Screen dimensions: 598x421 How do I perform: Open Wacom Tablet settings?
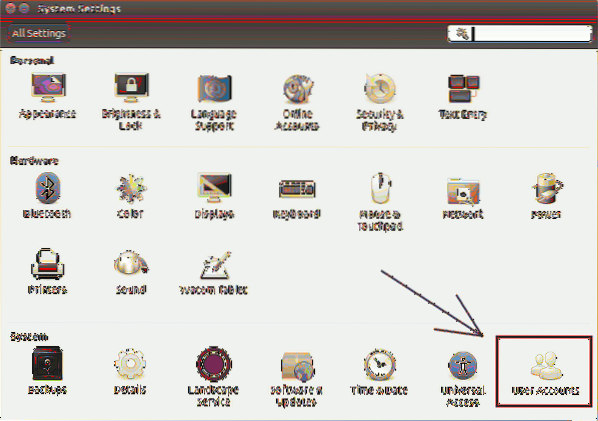[214, 272]
